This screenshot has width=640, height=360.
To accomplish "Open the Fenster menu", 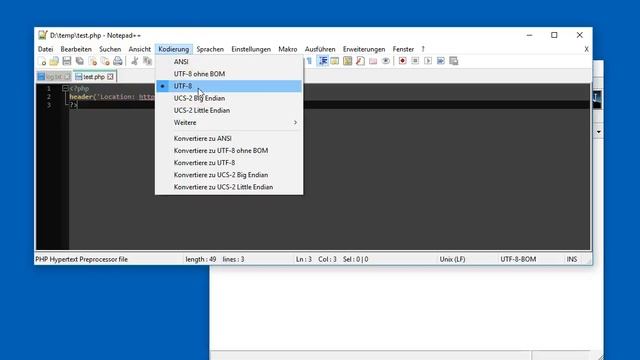I will [x=403, y=49].
